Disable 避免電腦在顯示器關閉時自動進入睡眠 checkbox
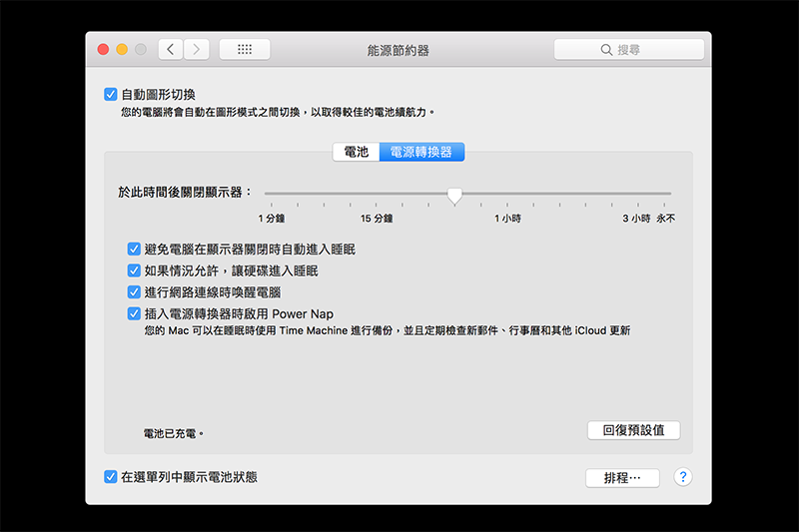The image size is (799, 532). 134,249
